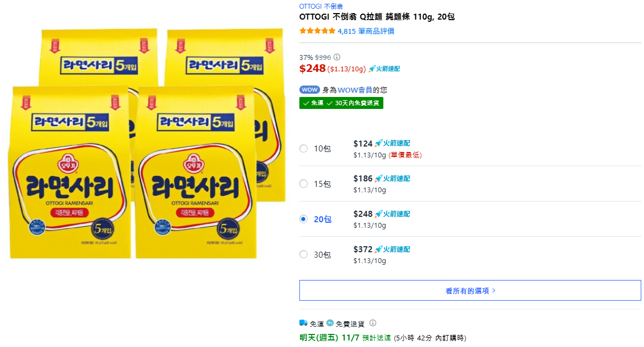
Task: Click the info icon beside original price $396
Action: pyautogui.click(x=337, y=57)
